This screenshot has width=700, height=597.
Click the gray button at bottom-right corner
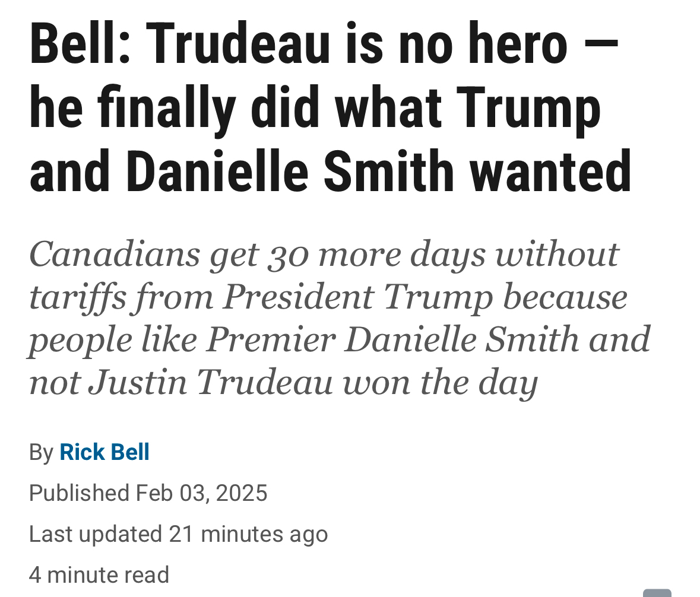[x=657, y=593]
